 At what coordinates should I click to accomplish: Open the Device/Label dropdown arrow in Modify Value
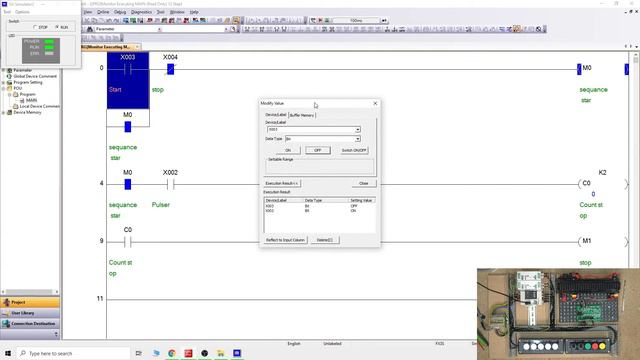[x=358, y=129]
